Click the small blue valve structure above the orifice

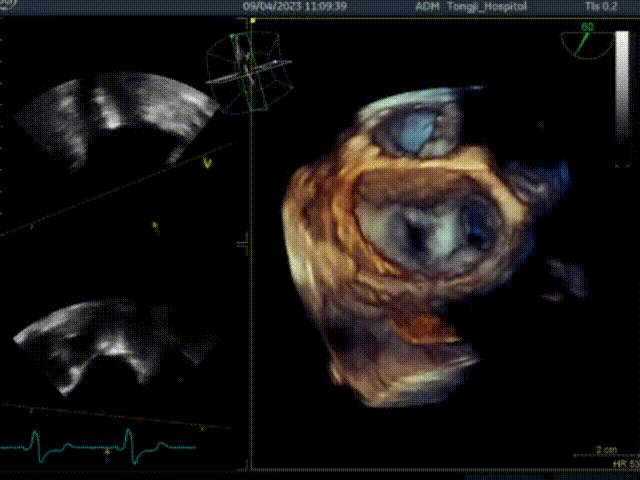pos(418,131)
